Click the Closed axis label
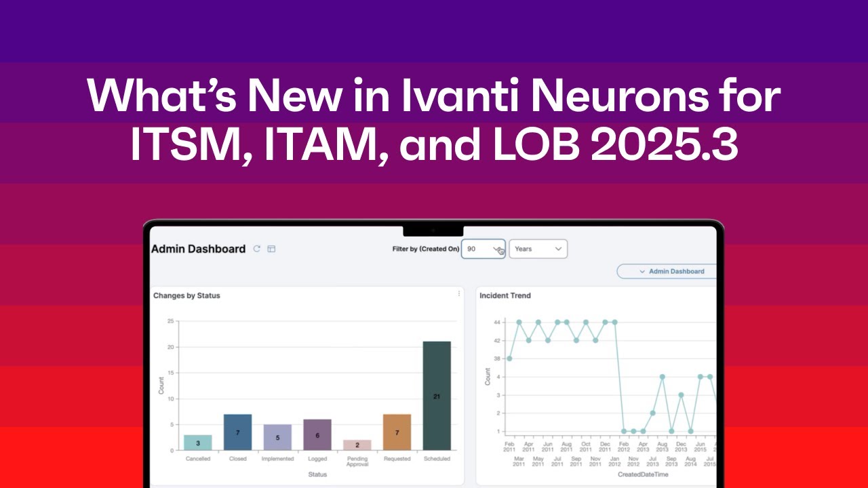 (238, 459)
